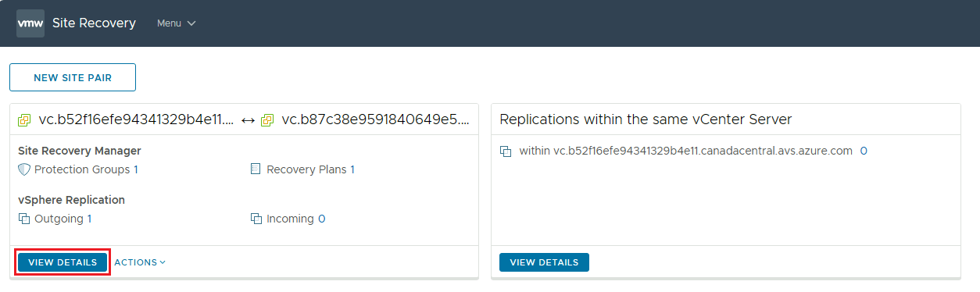Click the second vCenter site icon

(267, 120)
